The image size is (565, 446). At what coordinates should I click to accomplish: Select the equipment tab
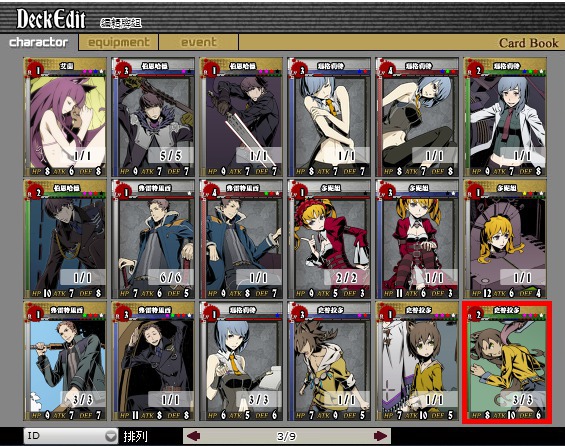[x=119, y=42]
